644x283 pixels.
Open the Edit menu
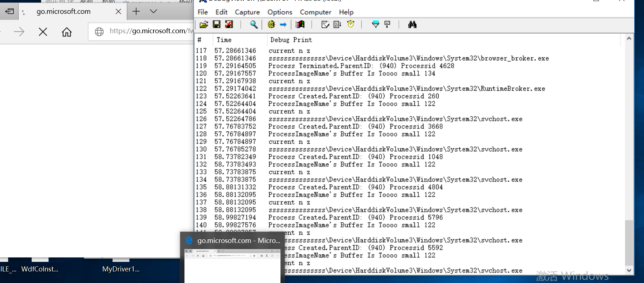[221, 12]
